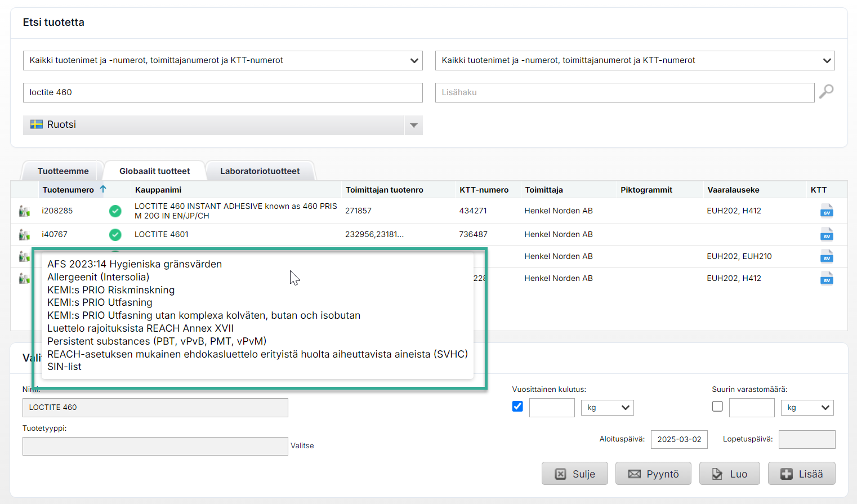The image size is (857, 504).
Task: Focus the Lisähaku input field
Action: pos(625,92)
